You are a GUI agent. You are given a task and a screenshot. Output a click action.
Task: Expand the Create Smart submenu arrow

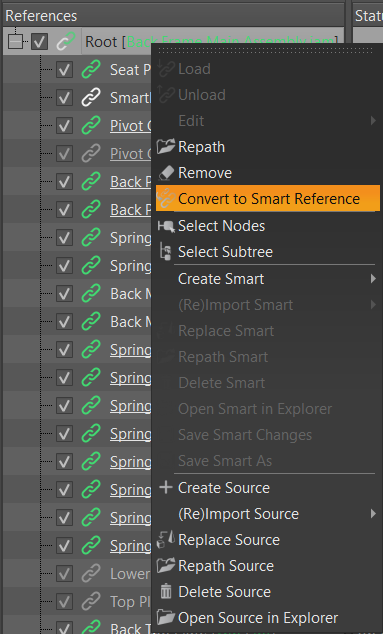pyautogui.click(x=373, y=279)
